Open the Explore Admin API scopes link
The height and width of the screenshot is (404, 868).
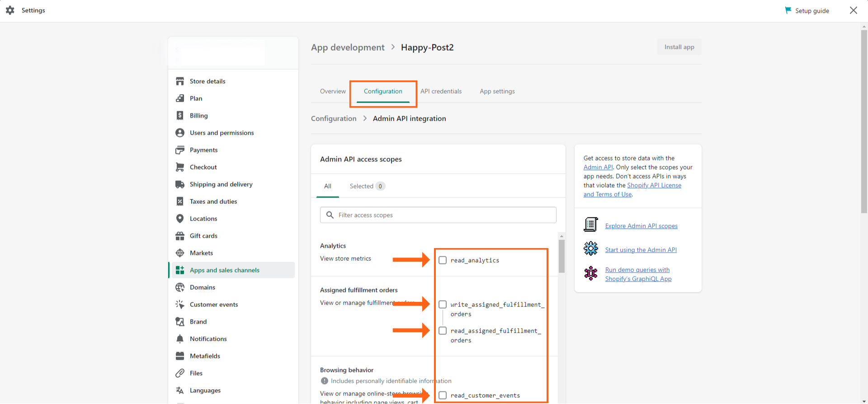pyautogui.click(x=641, y=226)
